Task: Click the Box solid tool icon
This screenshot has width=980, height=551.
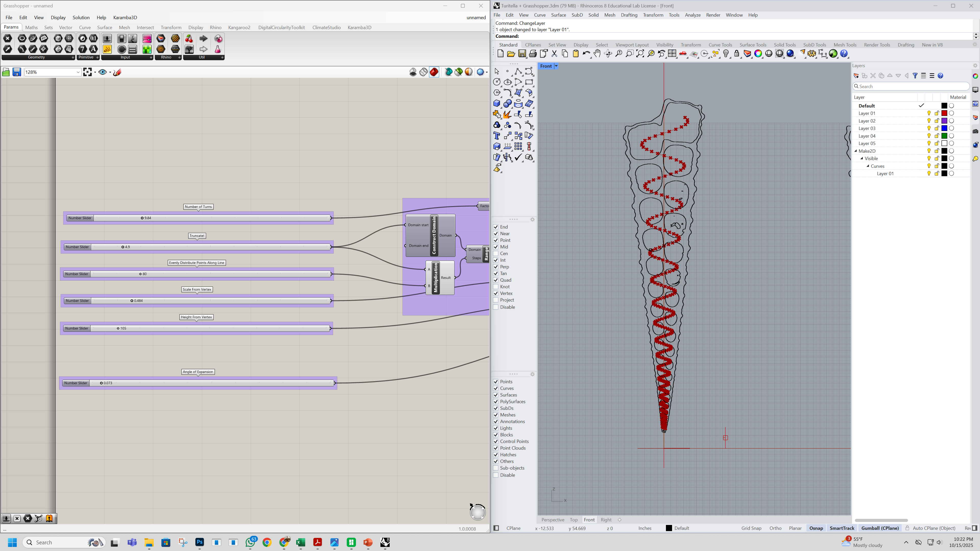Action: tap(496, 103)
